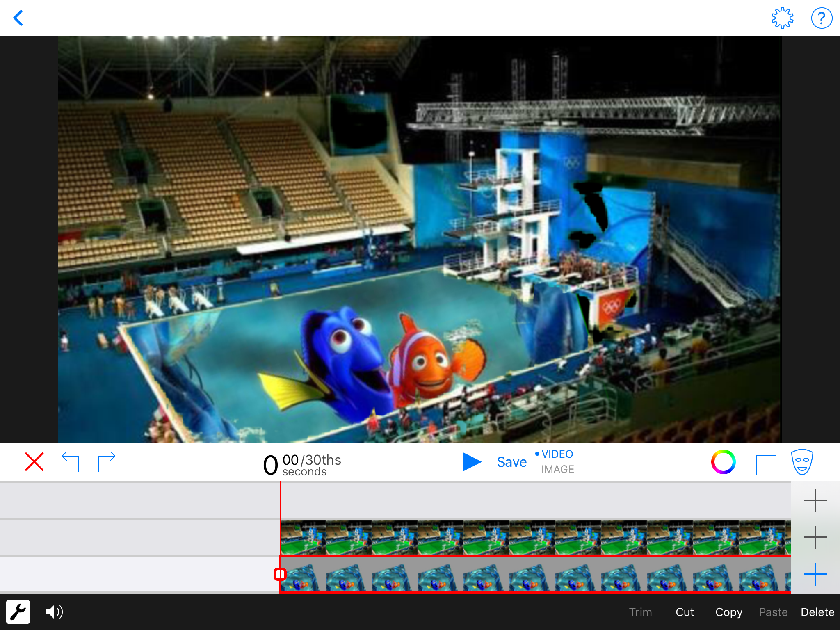The width and height of the screenshot is (840, 630).
Task: Select the crop tool icon
Action: [762, 462]
